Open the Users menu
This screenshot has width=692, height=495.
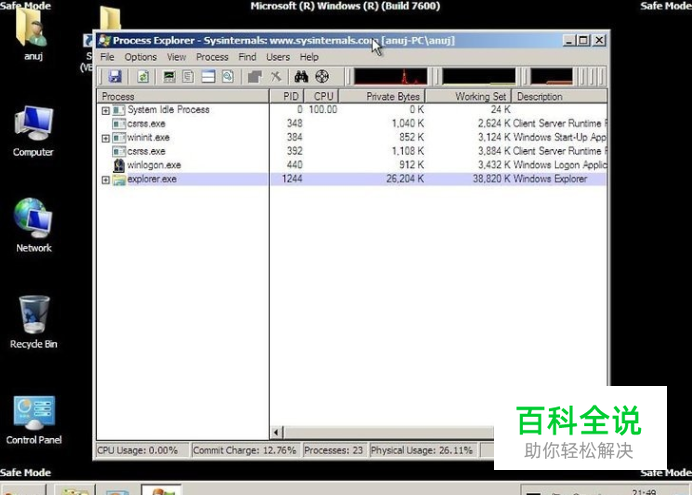point(278,57)
